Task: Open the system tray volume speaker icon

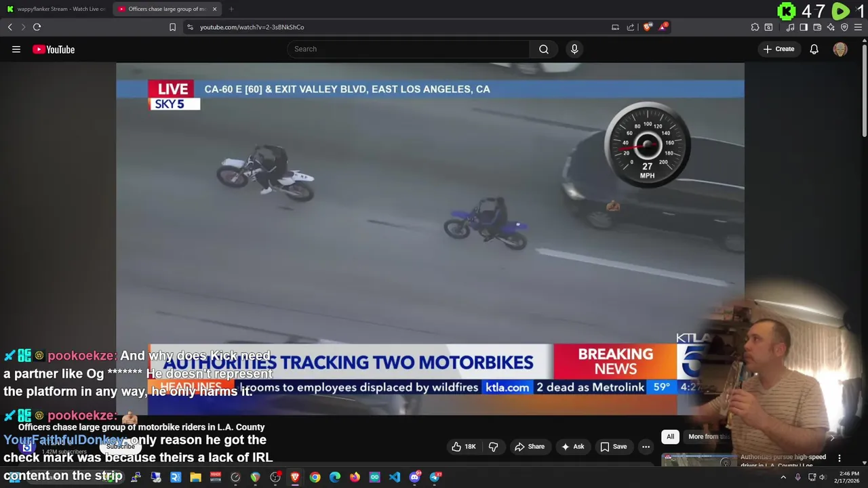Action: click(x=822, y=477)
